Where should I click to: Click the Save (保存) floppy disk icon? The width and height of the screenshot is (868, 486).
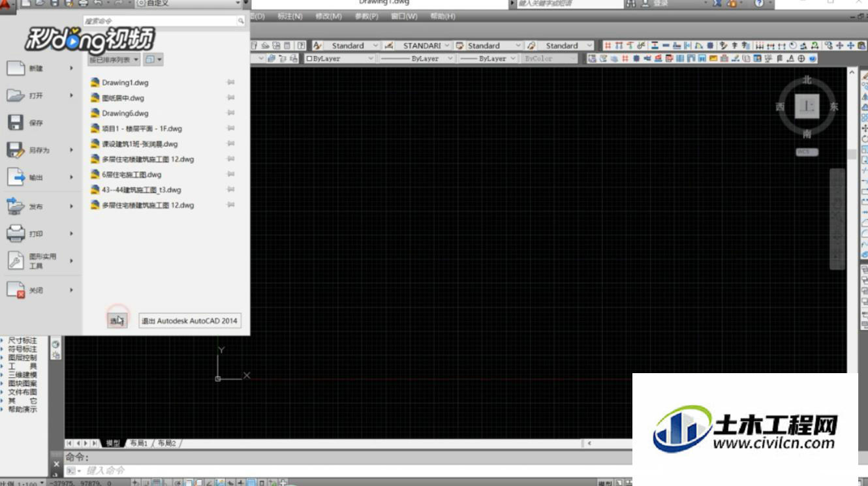[16, 123]
